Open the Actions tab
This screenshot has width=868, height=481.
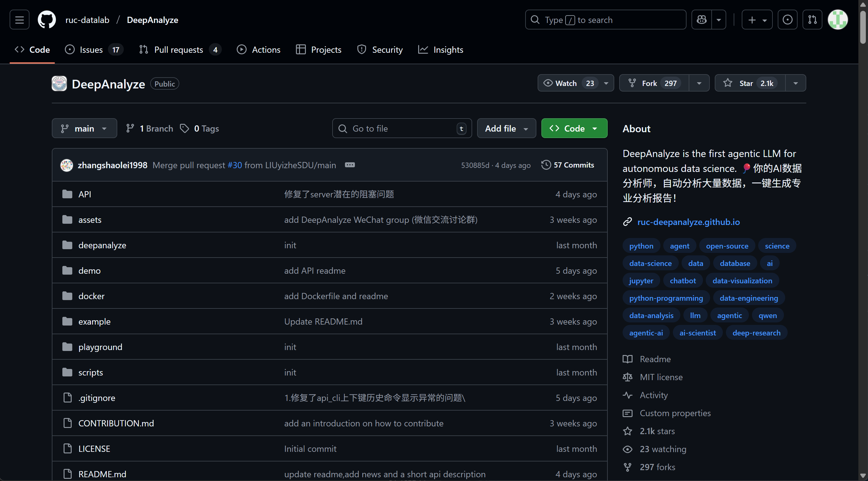(x=258, y=50)
